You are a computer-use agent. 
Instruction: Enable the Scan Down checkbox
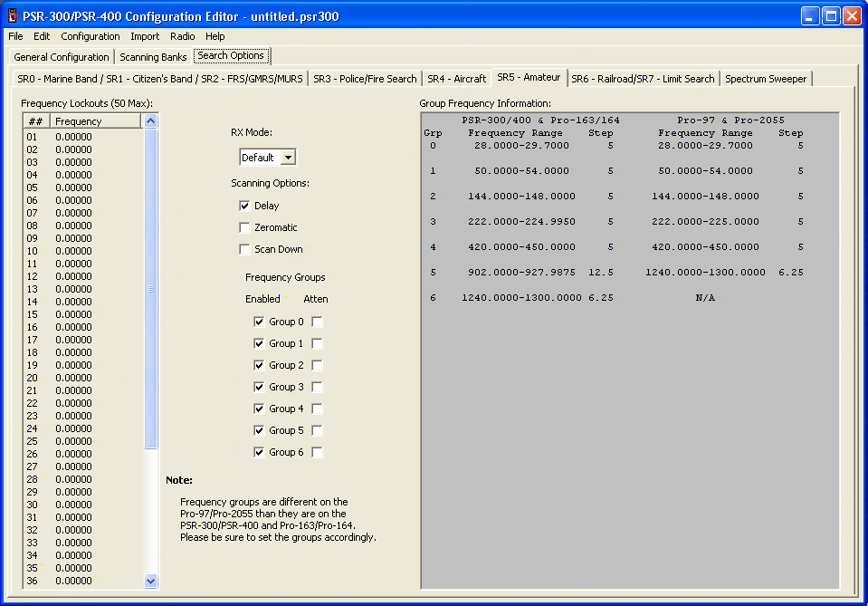point(244,249)
